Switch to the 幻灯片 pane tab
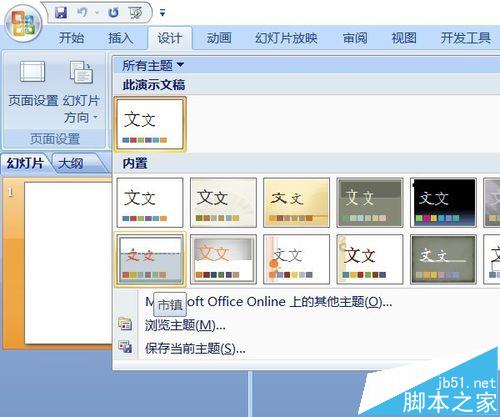Viewport: 500px width, 417px height. click(25, 163)
